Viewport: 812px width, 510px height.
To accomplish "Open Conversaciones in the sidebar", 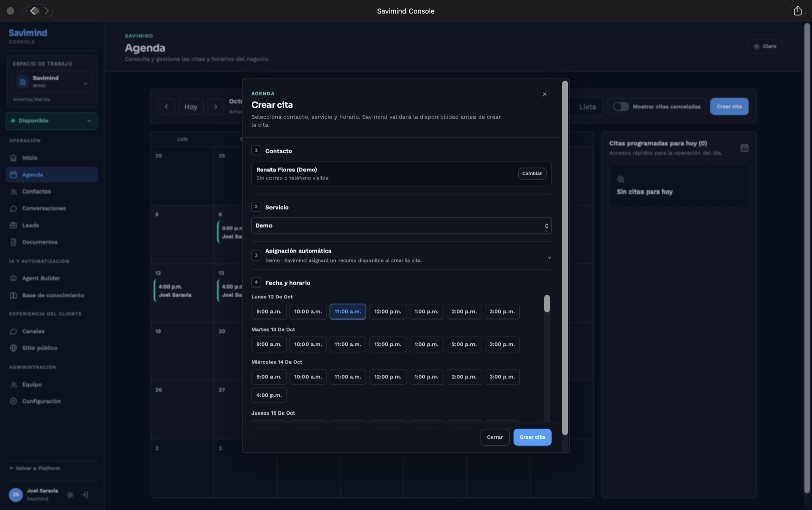I will pos(52,208).
